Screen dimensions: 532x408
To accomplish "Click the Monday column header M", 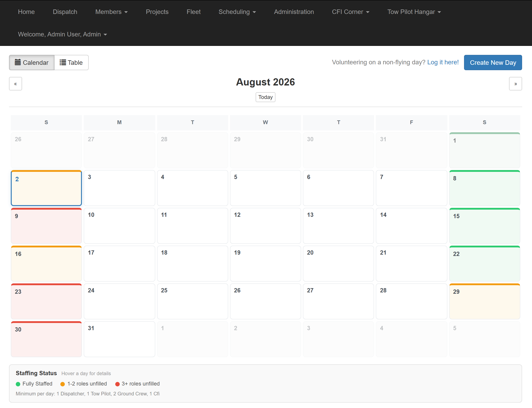I will tap(119, 122).
